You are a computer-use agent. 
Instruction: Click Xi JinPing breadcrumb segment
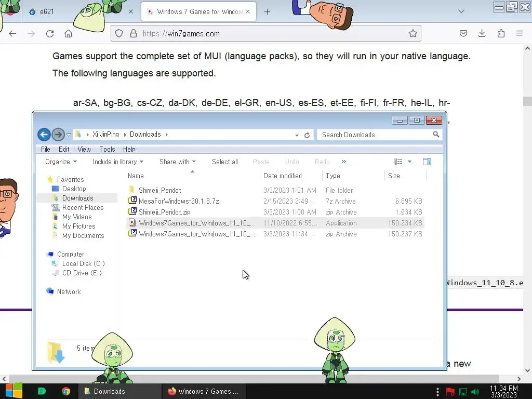[x=105, y=135]
